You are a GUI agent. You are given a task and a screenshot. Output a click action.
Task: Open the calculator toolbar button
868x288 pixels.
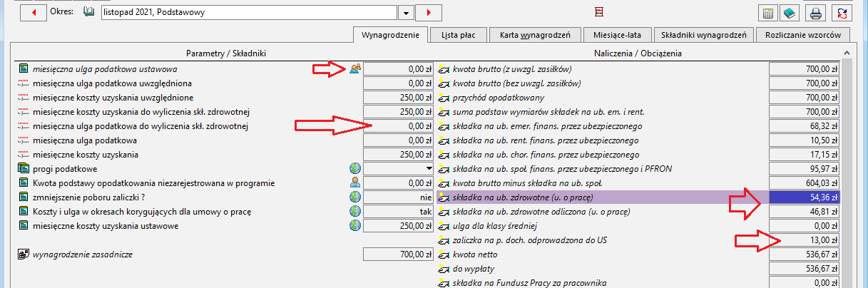click(x=768, y=13)
